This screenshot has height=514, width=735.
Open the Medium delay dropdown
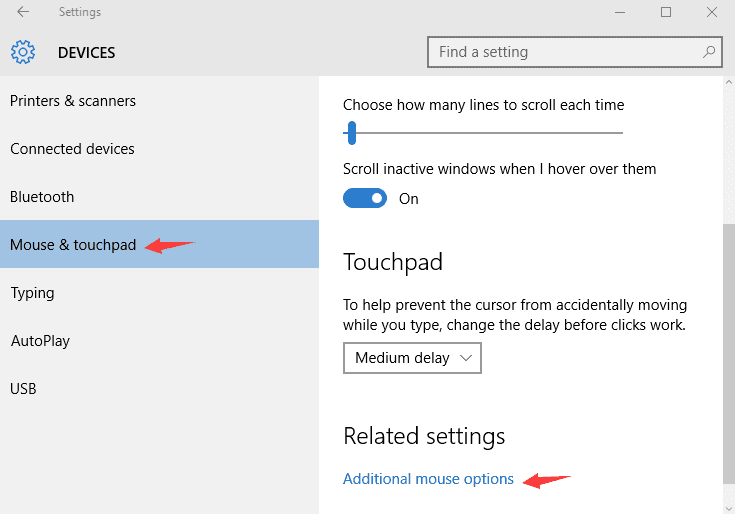pyautogui.click(x=412, y=358)
